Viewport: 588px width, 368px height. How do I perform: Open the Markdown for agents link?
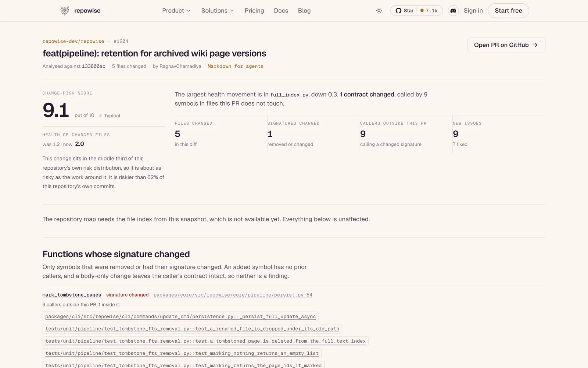tap(236, 66)
